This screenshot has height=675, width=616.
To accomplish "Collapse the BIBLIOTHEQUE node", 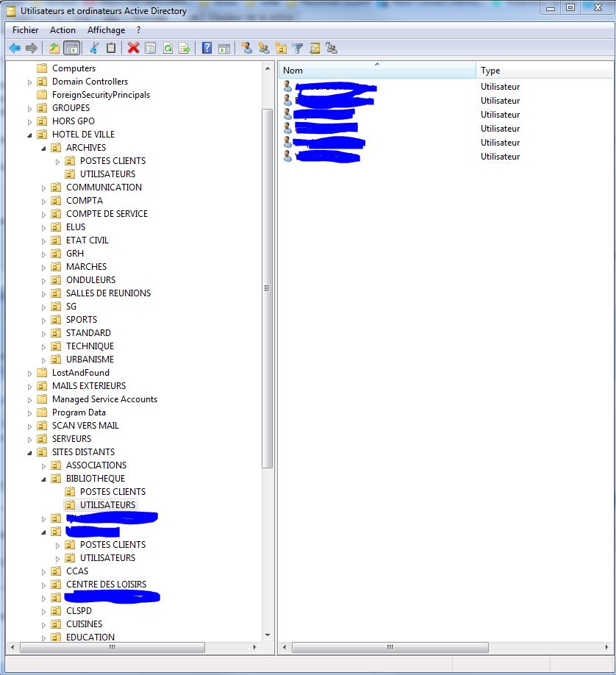I will [43, 479].
